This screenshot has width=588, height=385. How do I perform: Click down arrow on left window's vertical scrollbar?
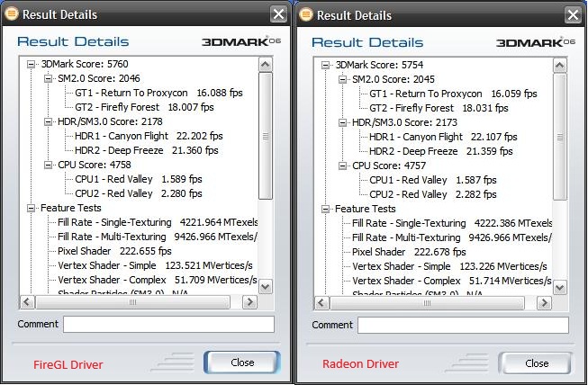[x=266, y=287]
